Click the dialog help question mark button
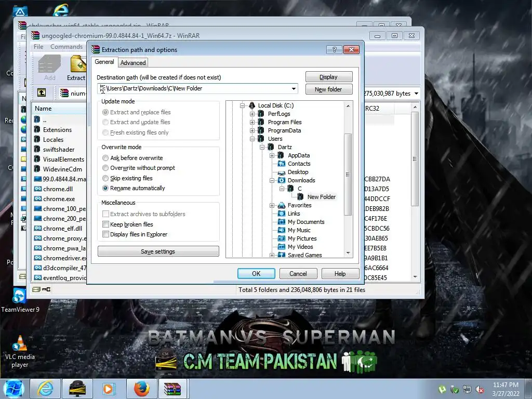The height and width of the screenshot is (399, 532). tap(334, 49)
